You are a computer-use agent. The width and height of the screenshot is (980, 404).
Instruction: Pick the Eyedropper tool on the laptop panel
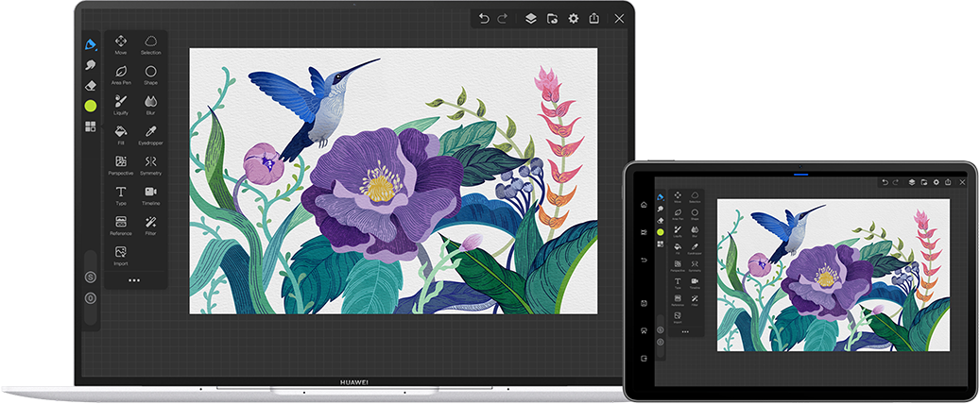[x=150, y=132]
